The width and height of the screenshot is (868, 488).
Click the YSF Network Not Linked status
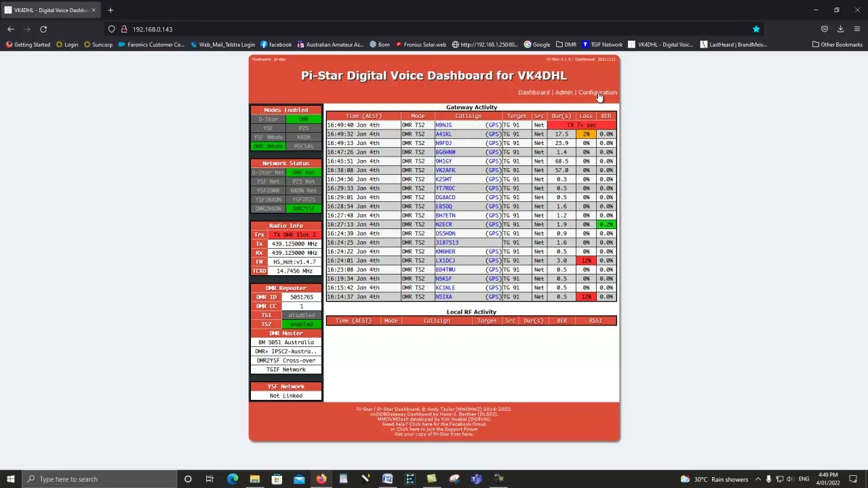point(286,396)
